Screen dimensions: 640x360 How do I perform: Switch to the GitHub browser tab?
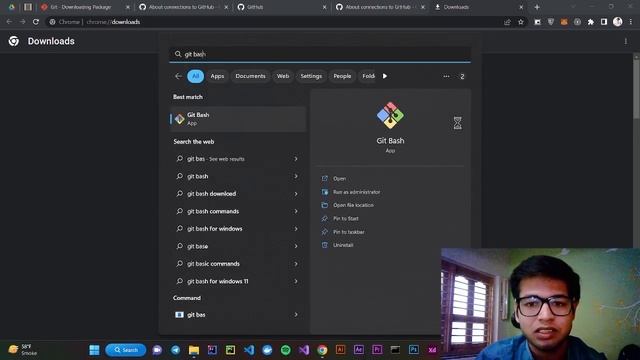[x=282, y=7]
